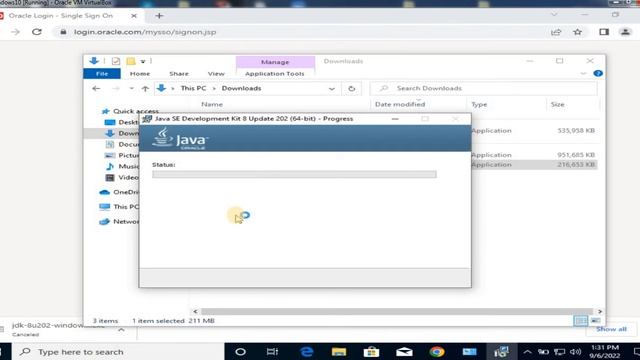Open the Home ribbon tab
This screenshot has width=640, height=360.
click(140, 73)
